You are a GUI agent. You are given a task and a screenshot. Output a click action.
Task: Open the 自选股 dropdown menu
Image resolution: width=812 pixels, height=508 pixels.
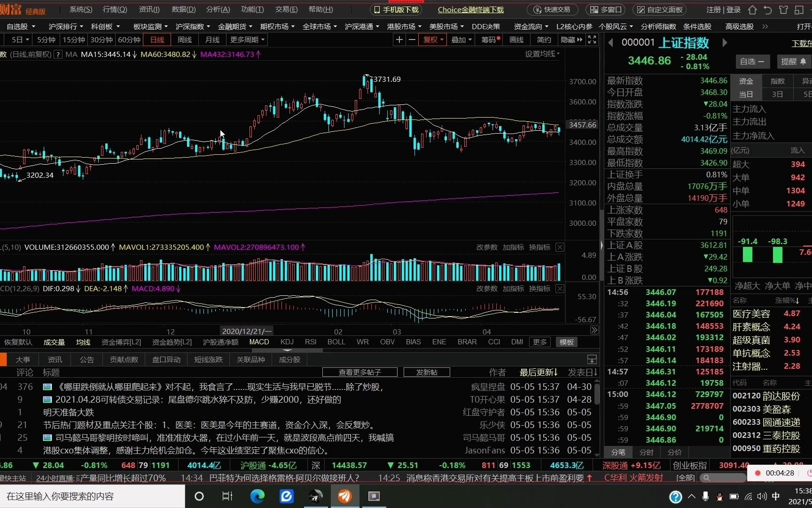click(x=21, y=27)
